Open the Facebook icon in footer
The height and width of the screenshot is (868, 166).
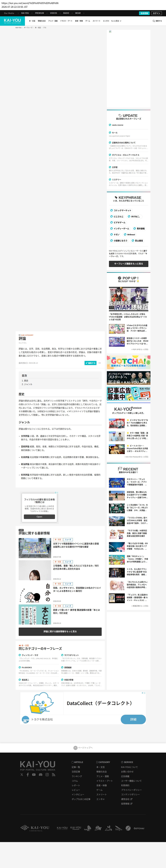pos(28,775)
